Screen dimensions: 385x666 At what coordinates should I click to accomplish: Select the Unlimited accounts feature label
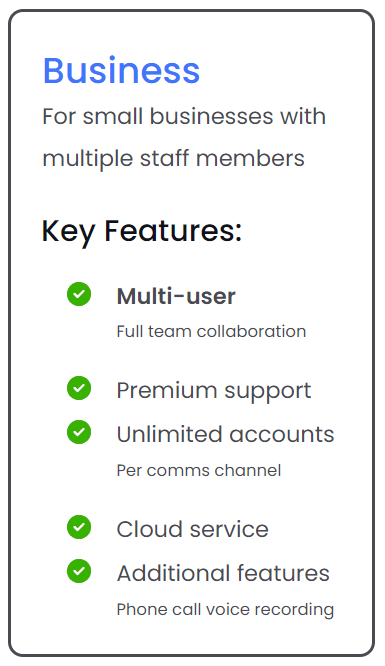tap(226, 434)
